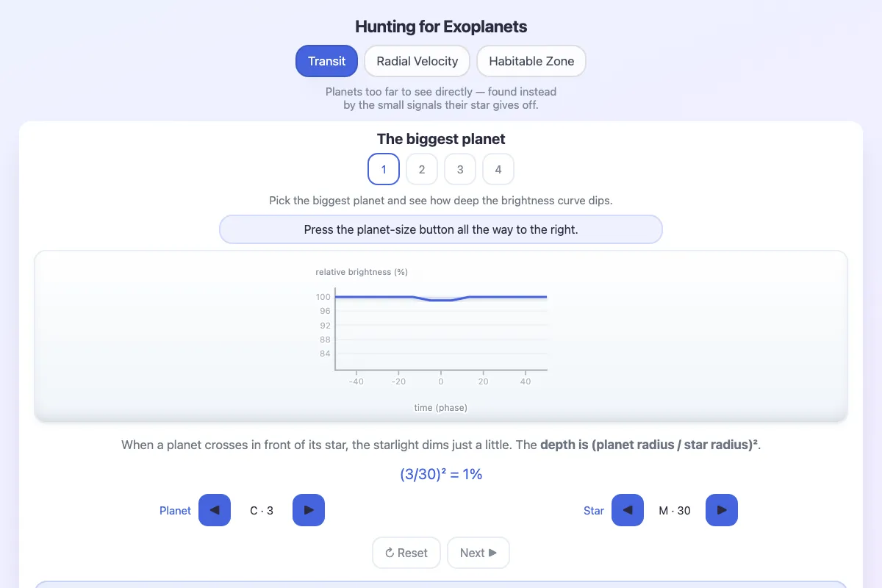Click the instruction banner about the planet-size button

(x=441, y=229)
